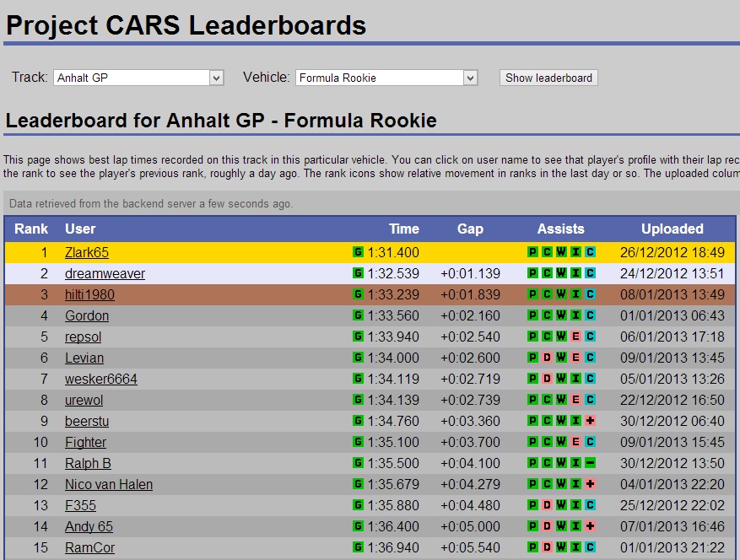
Task: Click the green G icon beside Zlark65's time
Action: (x=358, y=252)
